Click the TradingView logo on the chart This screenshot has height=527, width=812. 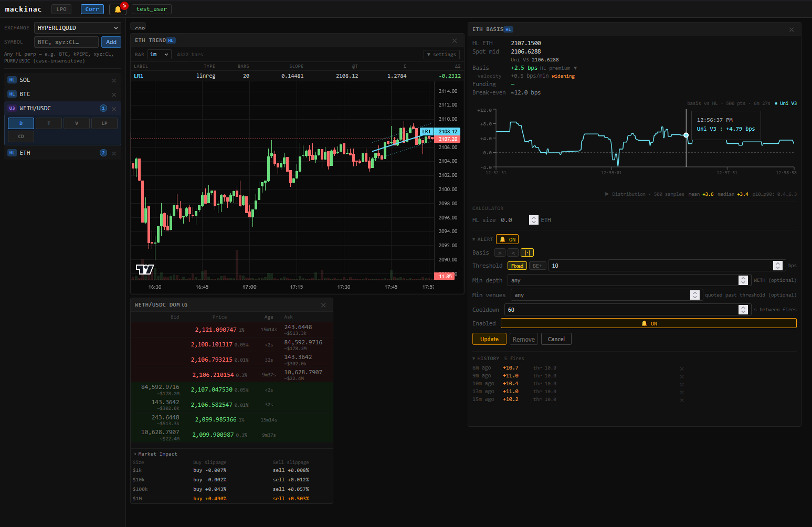coord(145,269)
